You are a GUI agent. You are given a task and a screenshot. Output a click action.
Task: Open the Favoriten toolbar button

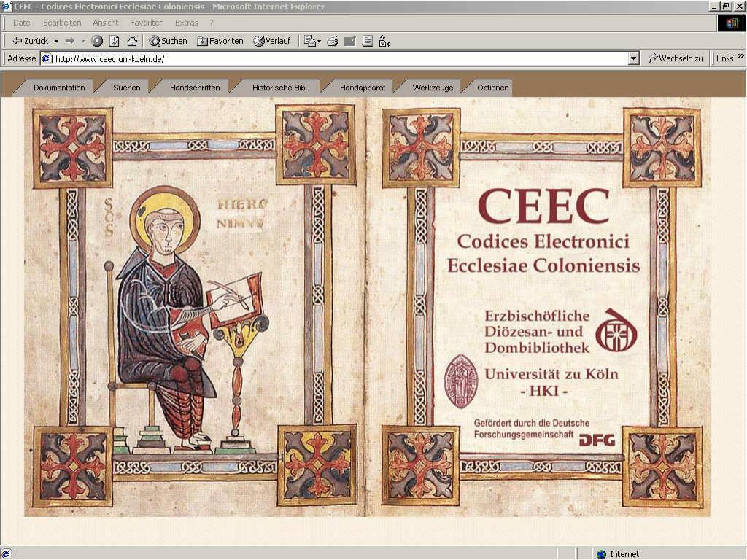coord(220,42)
